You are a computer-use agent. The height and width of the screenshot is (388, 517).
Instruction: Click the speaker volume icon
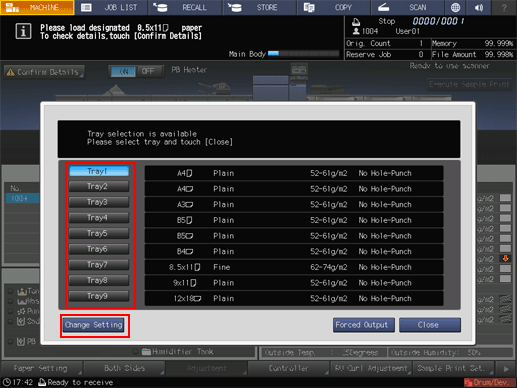(479, 7)
